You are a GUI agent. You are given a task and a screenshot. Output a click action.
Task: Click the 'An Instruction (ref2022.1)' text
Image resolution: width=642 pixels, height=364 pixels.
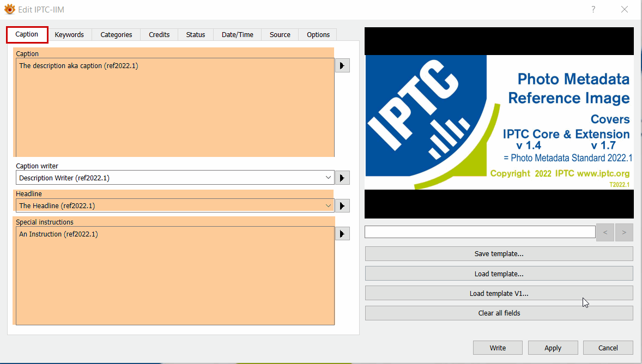[x=58, y=234]
